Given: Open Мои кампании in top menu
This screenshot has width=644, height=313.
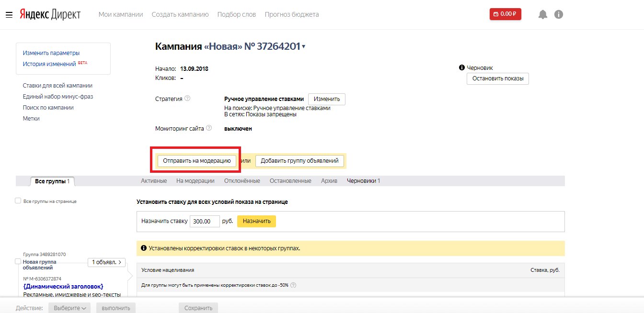Looking at the screenshot, I should tap(121, 14).
